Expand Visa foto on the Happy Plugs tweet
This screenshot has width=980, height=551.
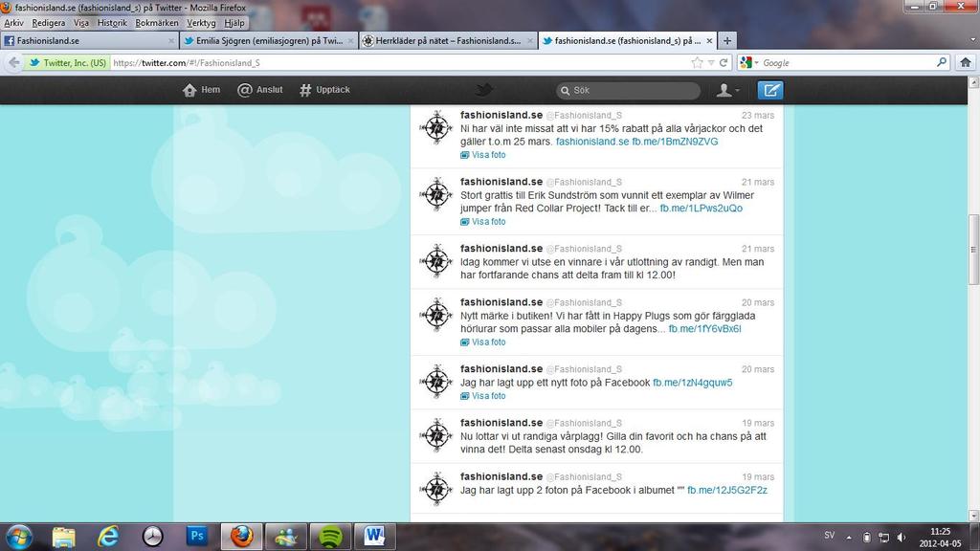[483, 342]
